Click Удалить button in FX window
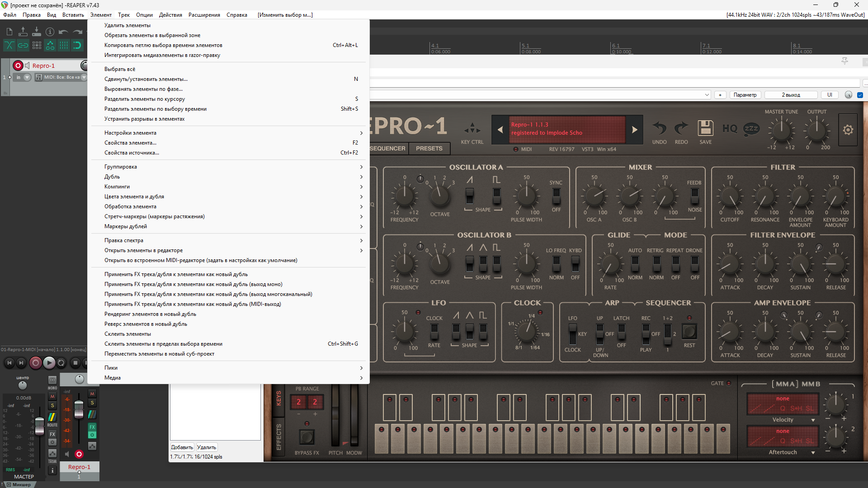The width and height of the screenshot is (868, 488). [207, 447]
